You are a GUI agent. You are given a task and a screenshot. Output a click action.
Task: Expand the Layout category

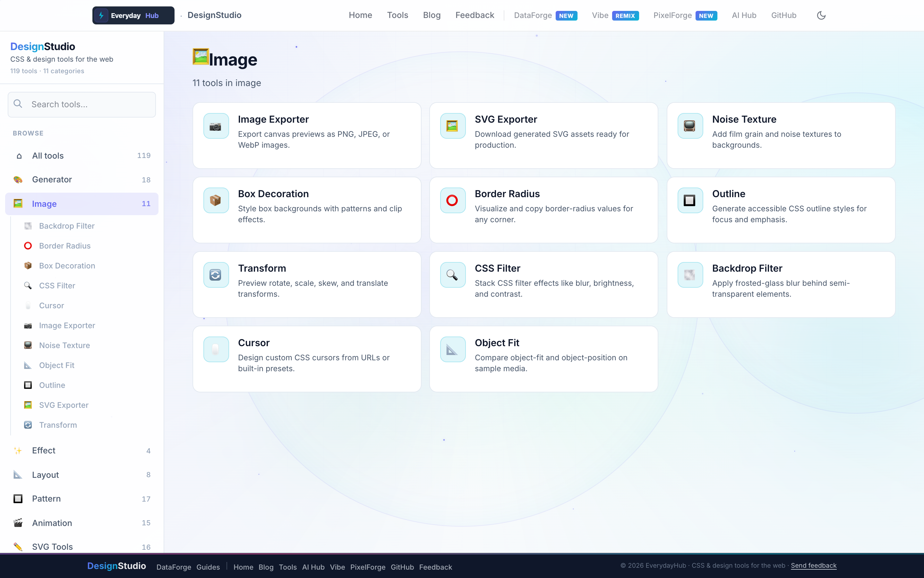pos(82,475)
